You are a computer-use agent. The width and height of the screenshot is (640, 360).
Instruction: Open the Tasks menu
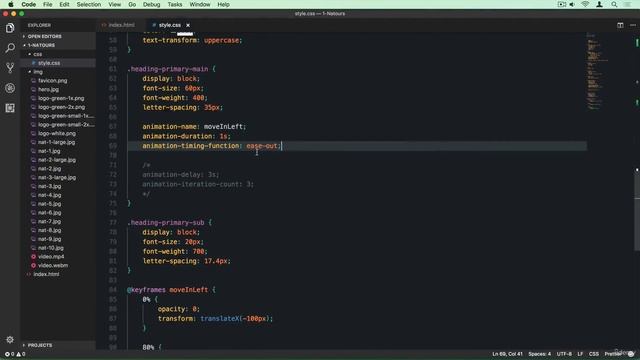click(x=175, y=4)
